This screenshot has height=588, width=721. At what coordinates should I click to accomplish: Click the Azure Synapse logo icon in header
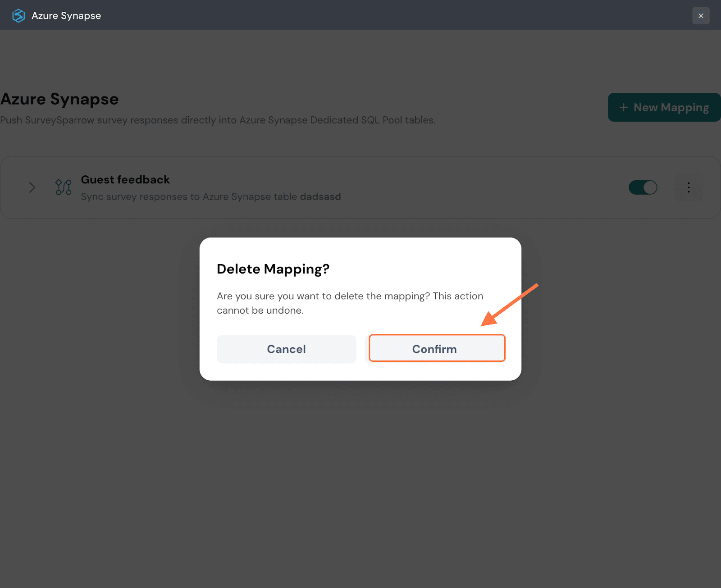(x=18, y=16)
